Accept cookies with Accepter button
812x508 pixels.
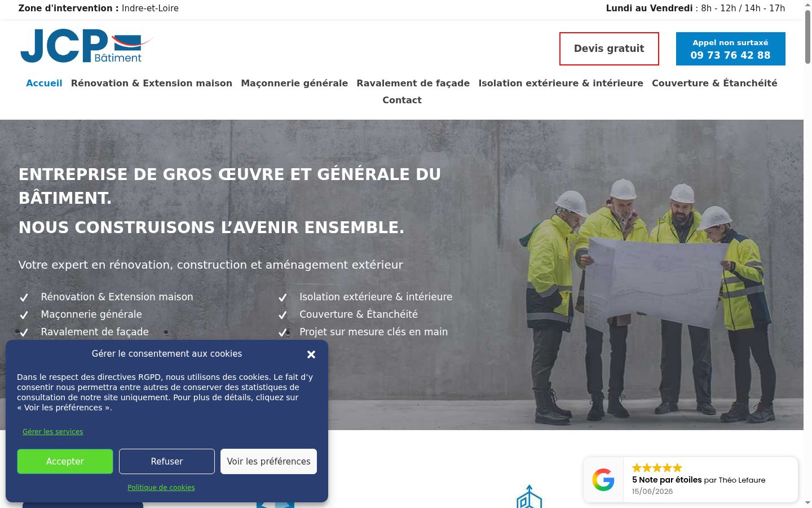[x=65, y=461]
